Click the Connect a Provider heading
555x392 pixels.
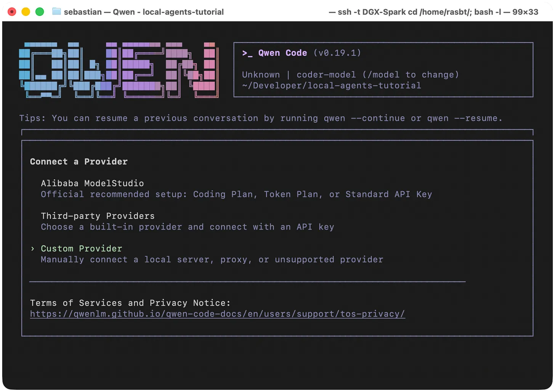(79, 162)
